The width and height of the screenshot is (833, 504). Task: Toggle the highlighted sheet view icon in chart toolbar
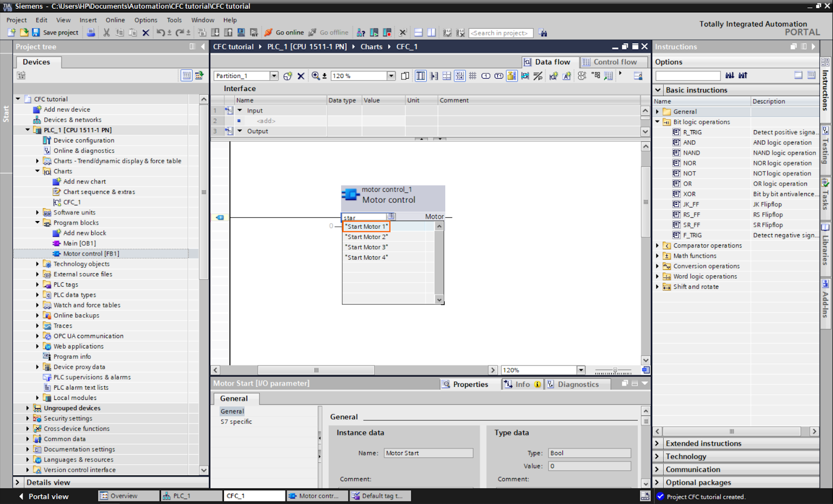pos(421,76)
